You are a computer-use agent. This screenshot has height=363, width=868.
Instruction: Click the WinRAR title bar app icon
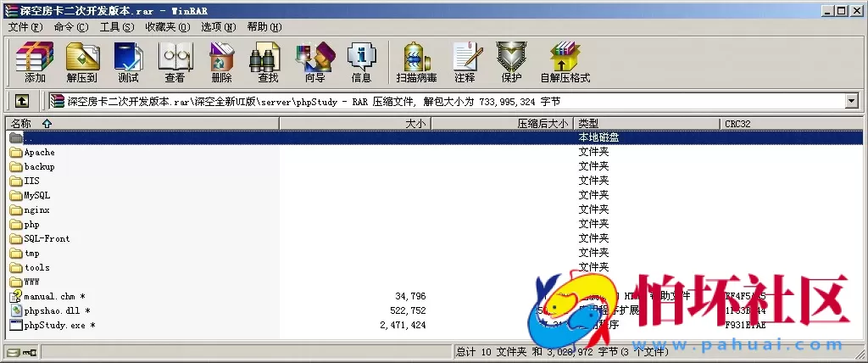click(10, 10)
